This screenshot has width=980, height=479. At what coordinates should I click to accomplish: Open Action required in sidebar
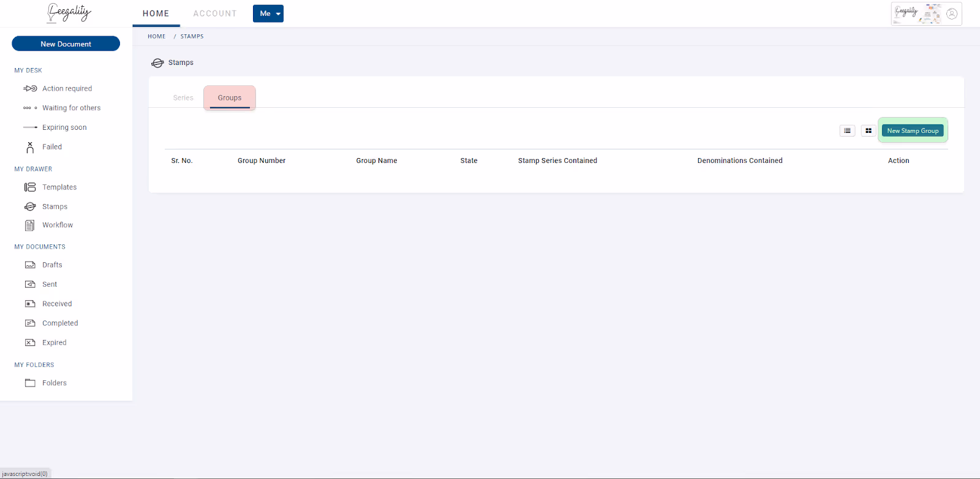coord(67,89)
